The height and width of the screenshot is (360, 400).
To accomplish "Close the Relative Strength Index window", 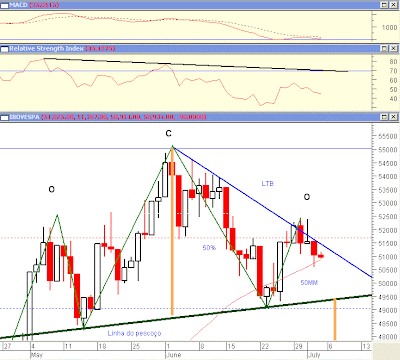I will pyautogui.click(x=394, y=49).
